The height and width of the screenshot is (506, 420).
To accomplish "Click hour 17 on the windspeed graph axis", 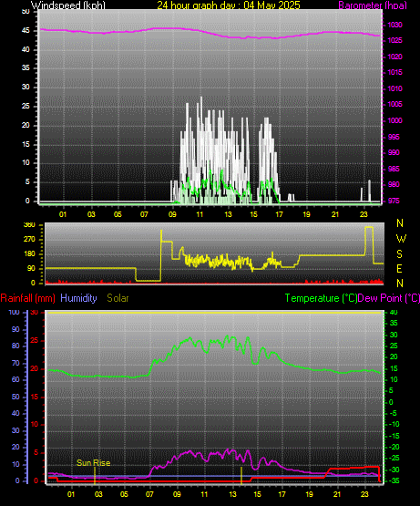I will pyautogui.click(x=280, y=214).
